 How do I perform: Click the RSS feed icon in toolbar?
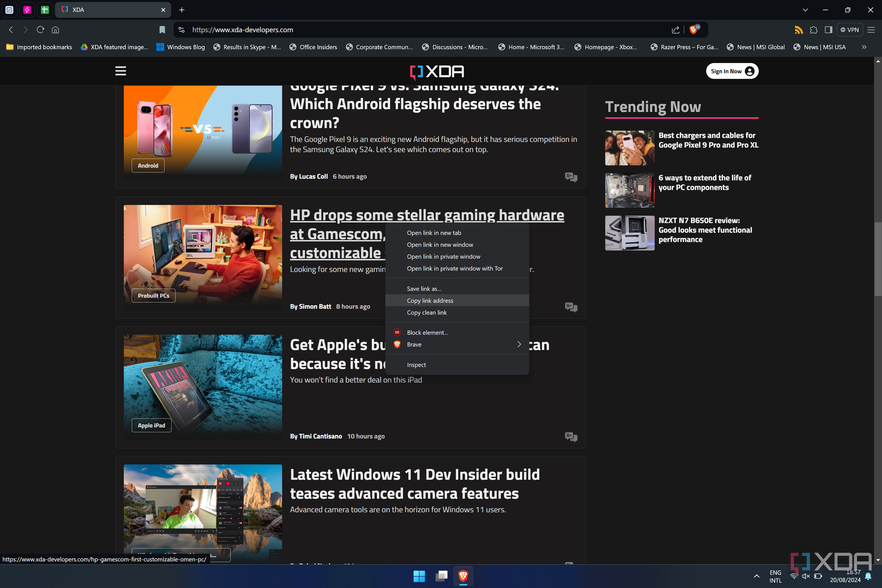click(798, 30)
